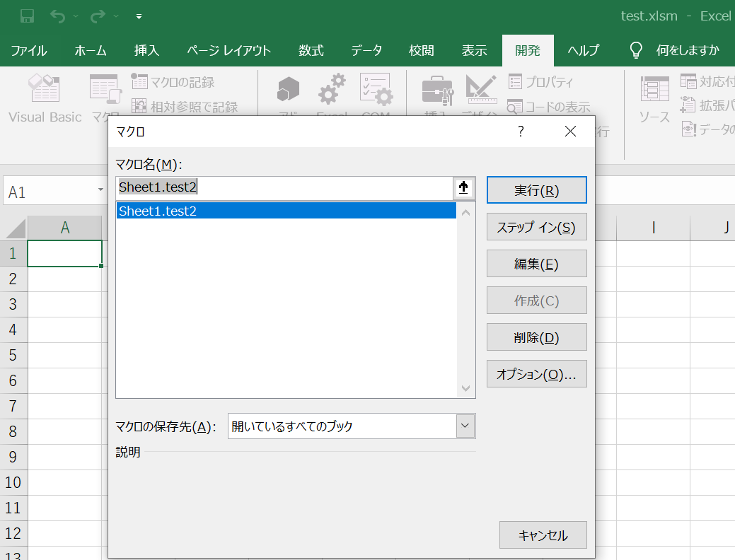
Task: Click the Excel add-ins gears icon
Action: coord(332,88)
